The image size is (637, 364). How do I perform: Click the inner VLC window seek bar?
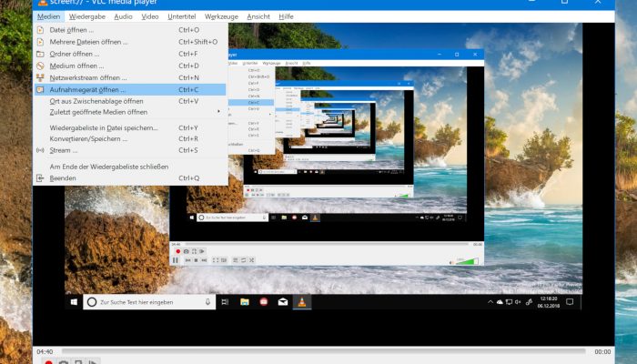[x=327, y=244]
